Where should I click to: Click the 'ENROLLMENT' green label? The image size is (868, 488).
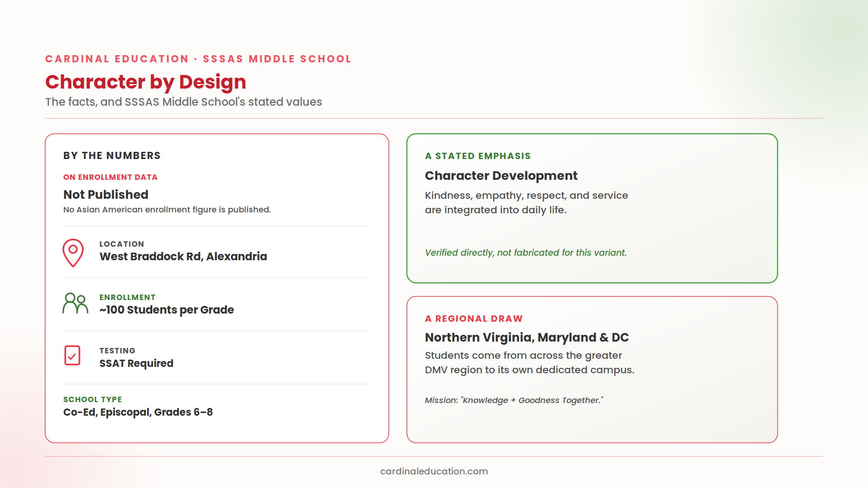[x=127, y=297]
